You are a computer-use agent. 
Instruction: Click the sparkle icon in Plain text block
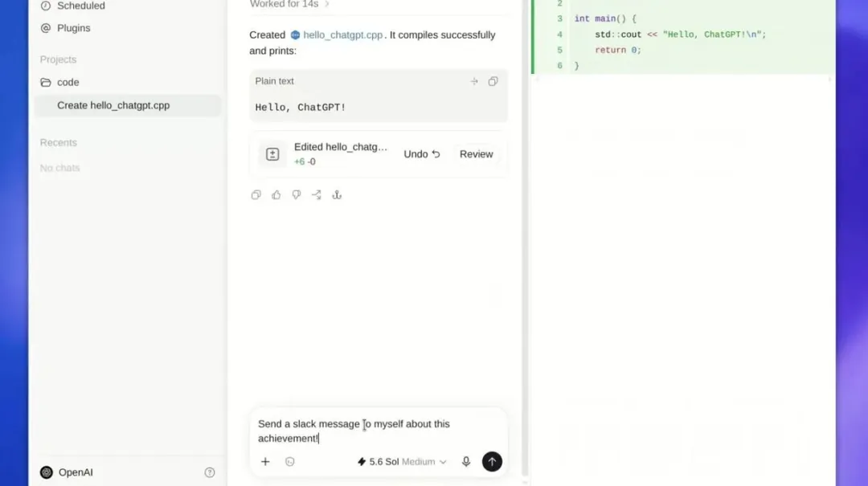point(474,81)
